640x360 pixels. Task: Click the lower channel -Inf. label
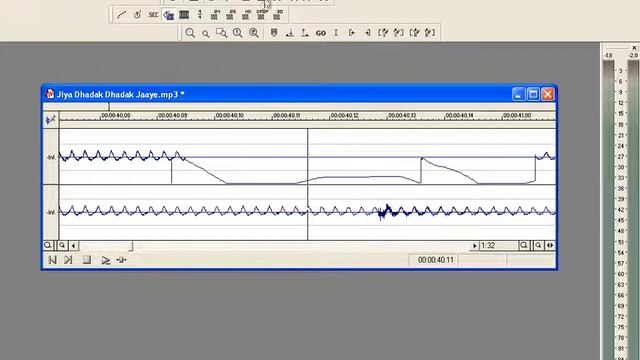coord(51,212)
